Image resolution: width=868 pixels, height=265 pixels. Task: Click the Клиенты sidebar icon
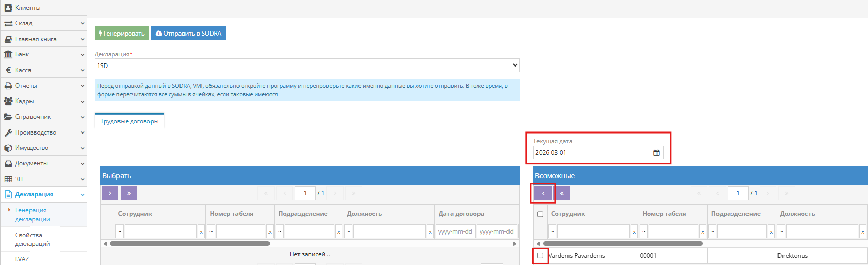click(8, 8)
